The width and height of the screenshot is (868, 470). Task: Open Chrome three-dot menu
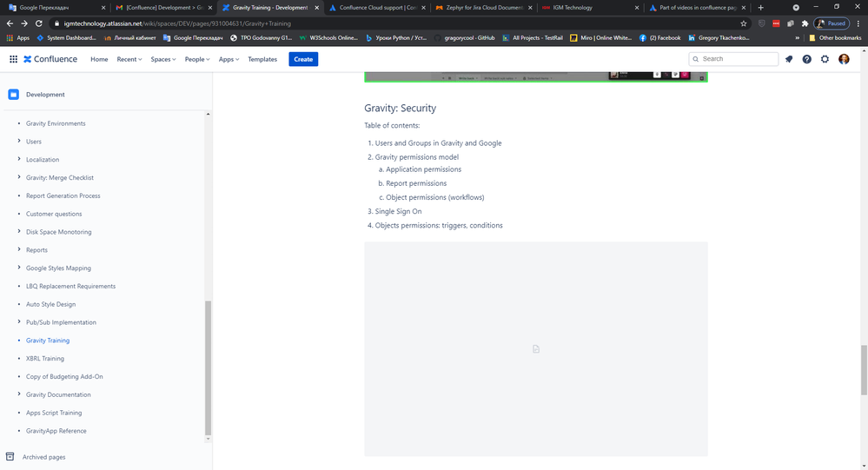click(x=858, y=23)
